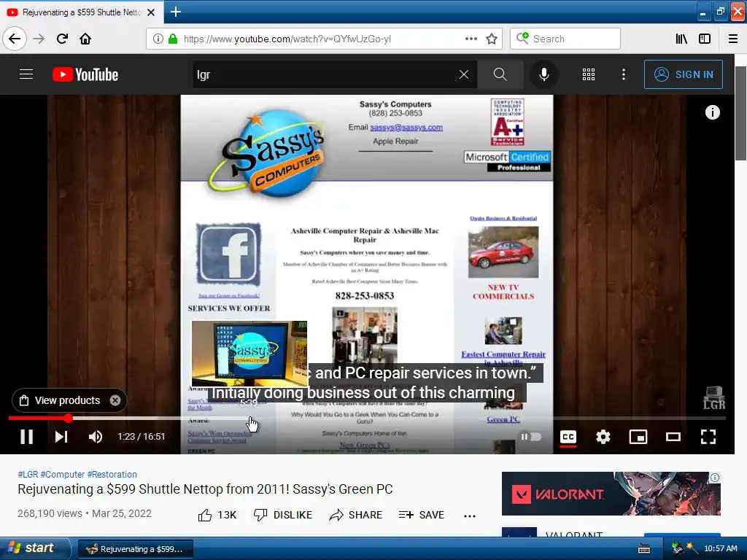The width and height of the screenshot is (747, 560).
Task: Show site information icon in address bar
Action: pyautogui.click(x=158, y=39)
